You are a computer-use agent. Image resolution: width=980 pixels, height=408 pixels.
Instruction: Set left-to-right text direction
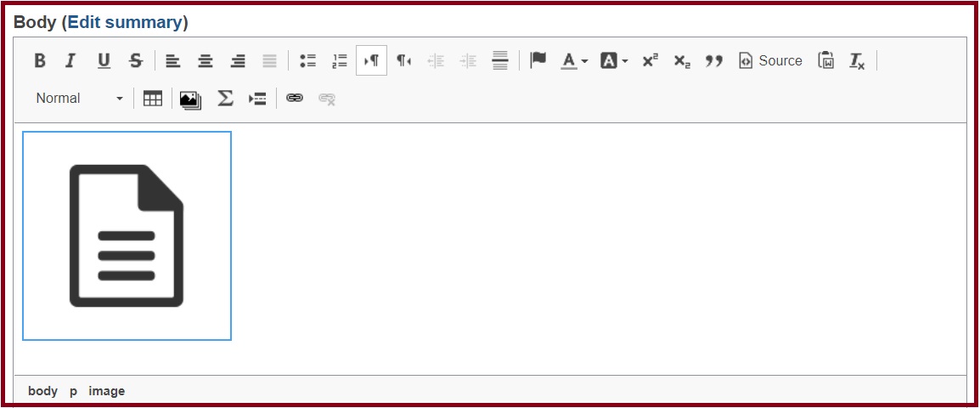[x=372, y=60]
